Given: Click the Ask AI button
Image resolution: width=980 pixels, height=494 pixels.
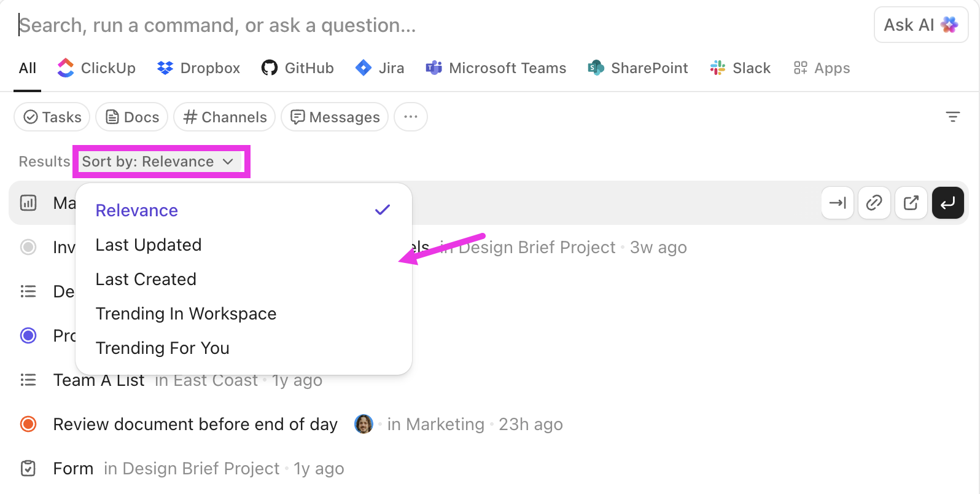Looking at the screenshot, I should (x=920, y=25).
